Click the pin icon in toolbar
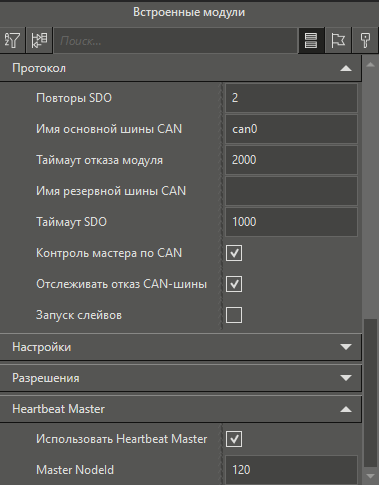 coord(365,41)
